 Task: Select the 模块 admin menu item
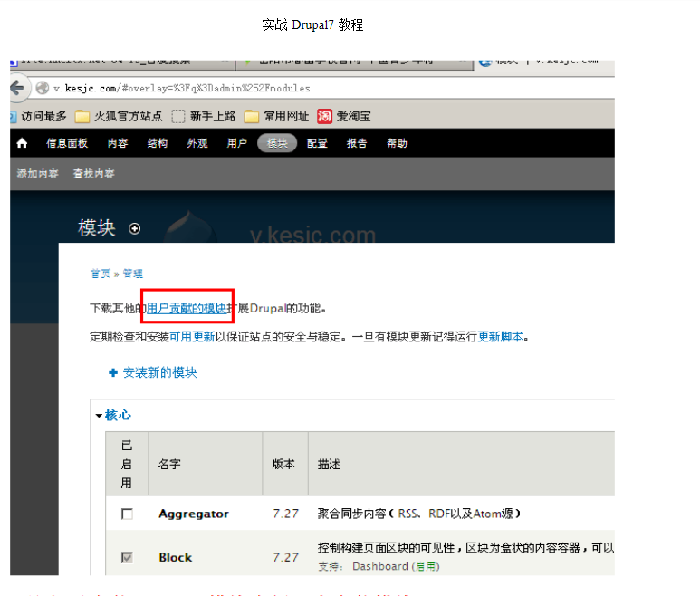277,143
